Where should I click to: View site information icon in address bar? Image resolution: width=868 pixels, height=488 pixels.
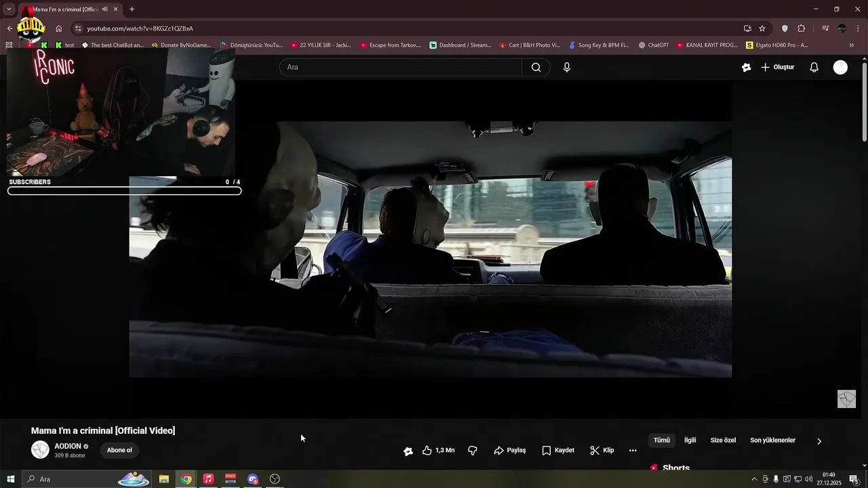78,28
